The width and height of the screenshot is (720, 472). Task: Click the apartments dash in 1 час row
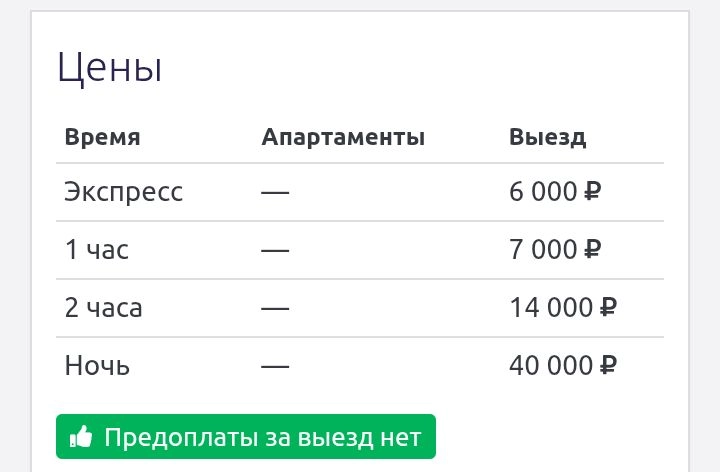pos(275,249)
